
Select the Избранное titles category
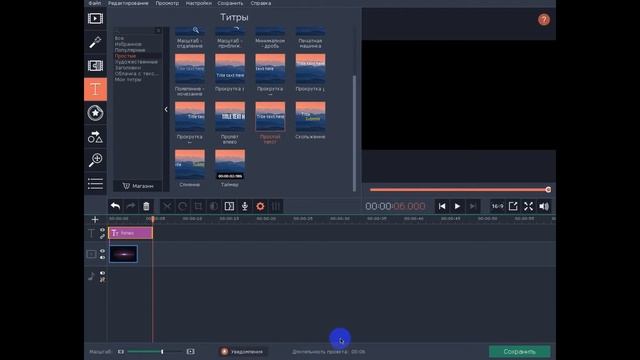[128, 44]
